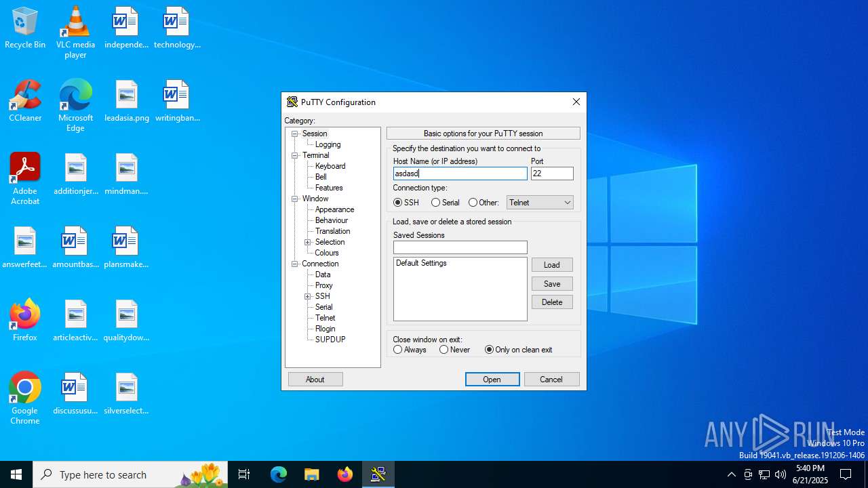Open Microsoft Edge desktop shortcut
Image resolution: width=868 pixels, height=488 pixels.
pos(75,106)
